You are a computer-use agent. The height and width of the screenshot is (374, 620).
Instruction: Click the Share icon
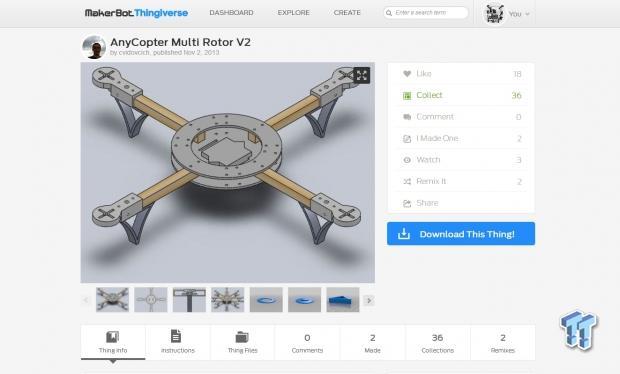click(407, 203)
